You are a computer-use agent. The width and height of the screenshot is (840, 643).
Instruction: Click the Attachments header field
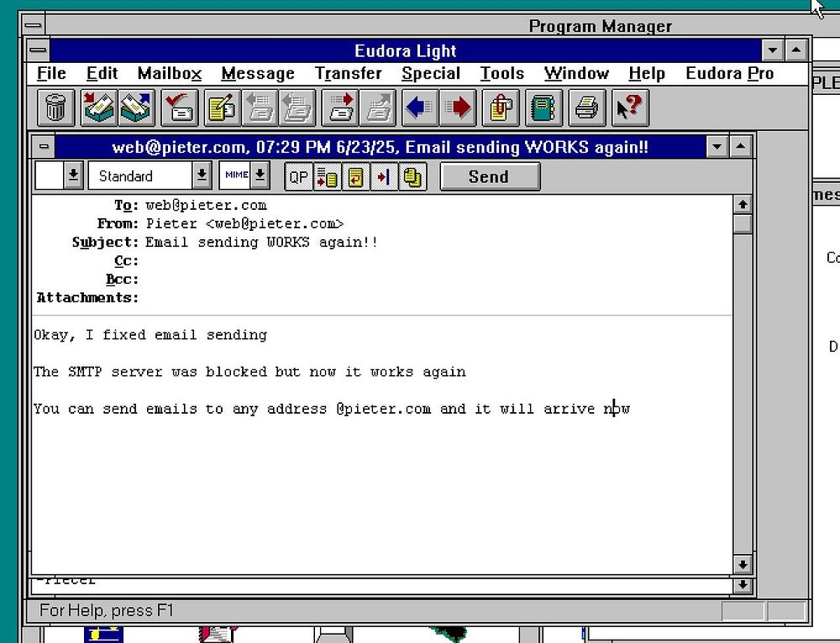pos(437,298)
